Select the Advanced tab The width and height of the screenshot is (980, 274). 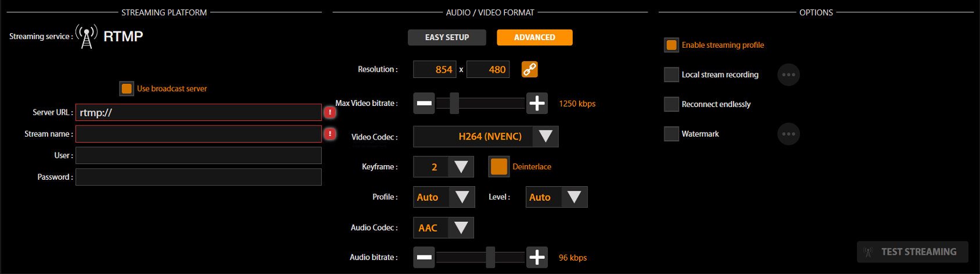[x=534, y=37]
